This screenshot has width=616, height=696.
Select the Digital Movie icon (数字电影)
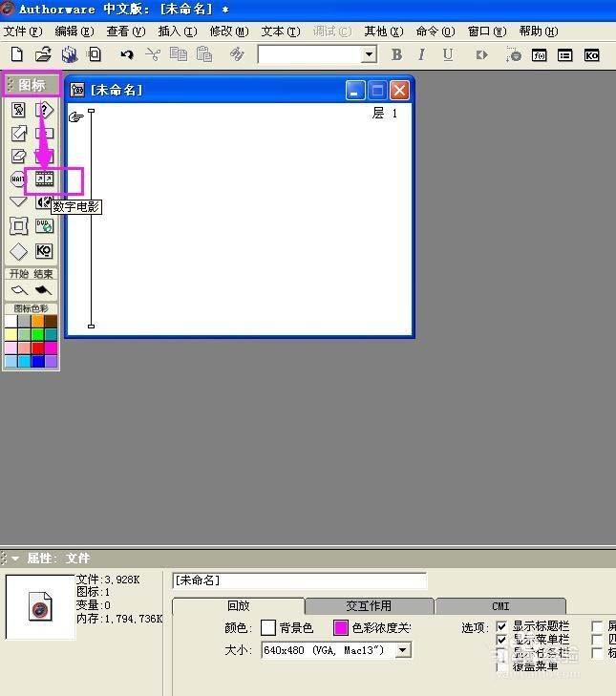tap(44, 179)
